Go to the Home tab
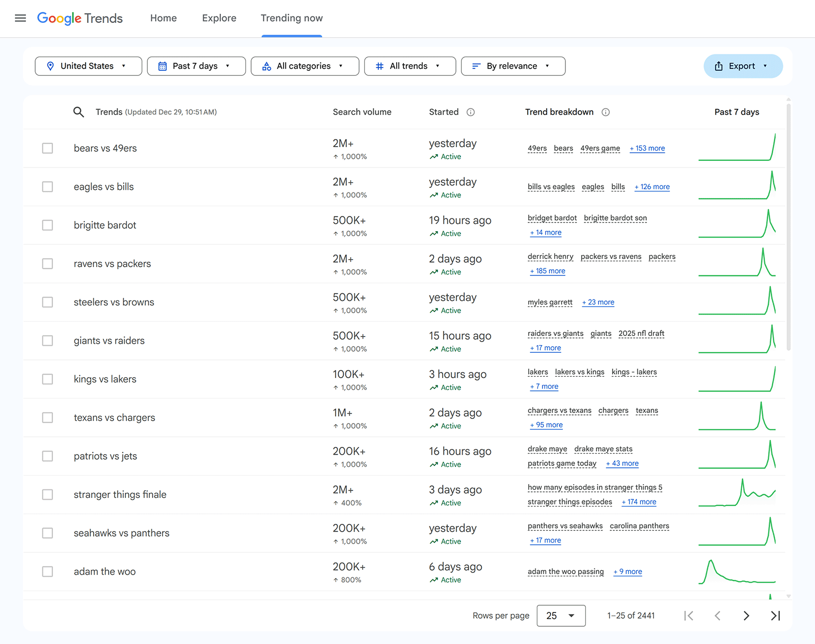This screenshot has height=644, width=815. tap(164, 18)
